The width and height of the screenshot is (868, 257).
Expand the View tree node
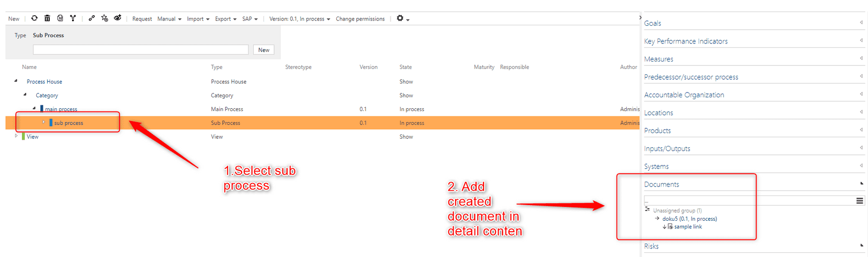pos(16,136)
